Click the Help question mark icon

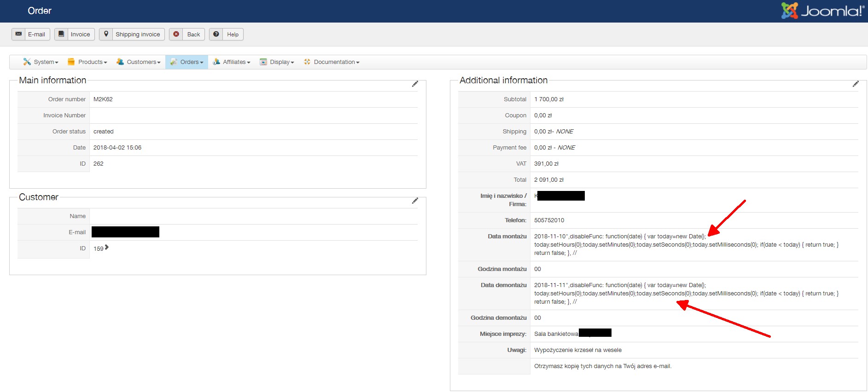click(216, 34)
